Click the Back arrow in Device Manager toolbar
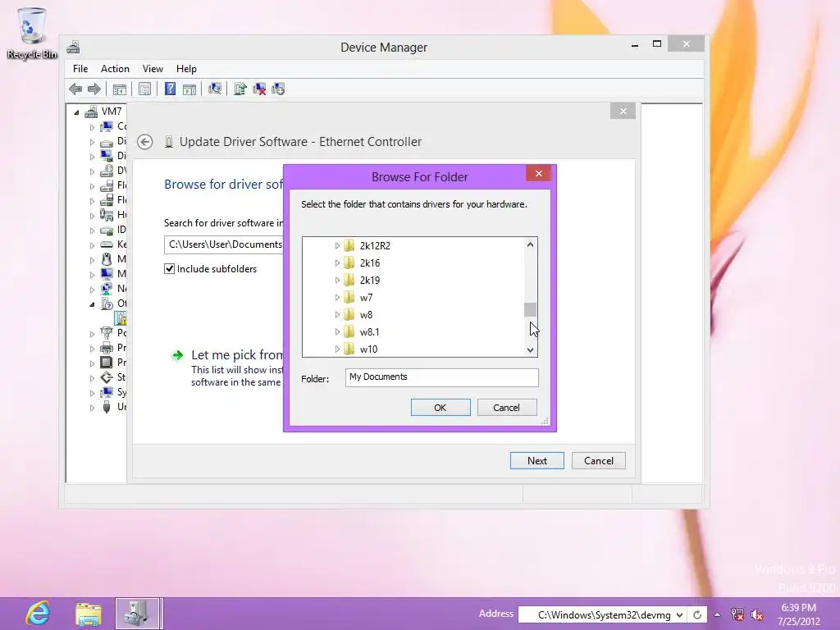Screen dimensions: 840x630 coord(75,89)
